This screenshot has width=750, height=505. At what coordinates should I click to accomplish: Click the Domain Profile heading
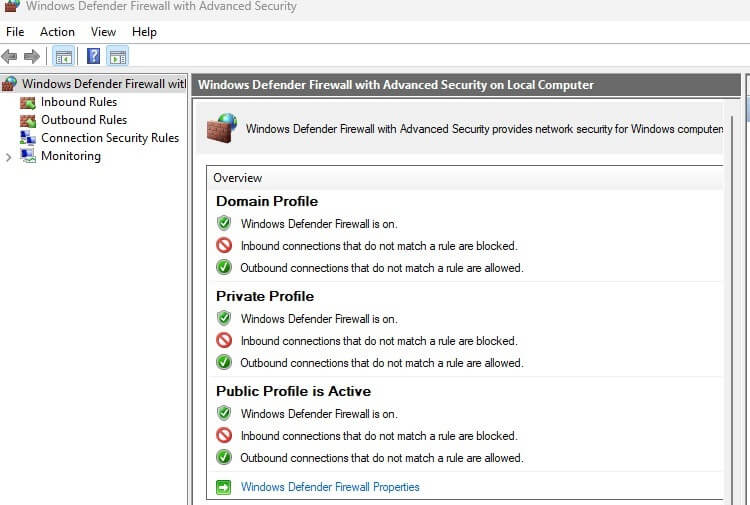(267, 201)
